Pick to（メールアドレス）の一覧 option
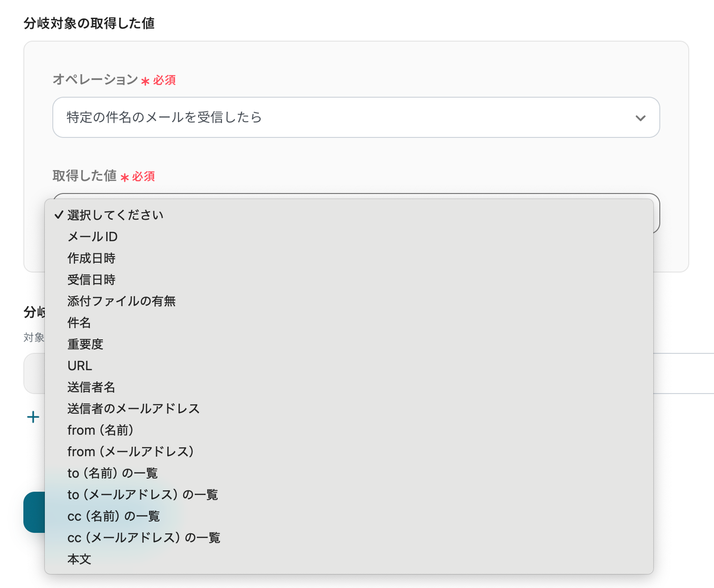This screenshot has width=714, height=588. [x=143, y=495]
